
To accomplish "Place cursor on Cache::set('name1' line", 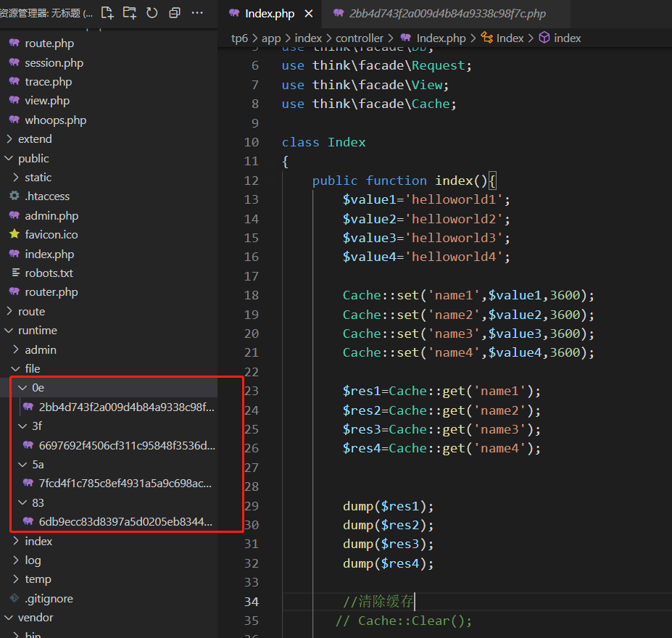I will pyautogui.click(x=468, y=295).
